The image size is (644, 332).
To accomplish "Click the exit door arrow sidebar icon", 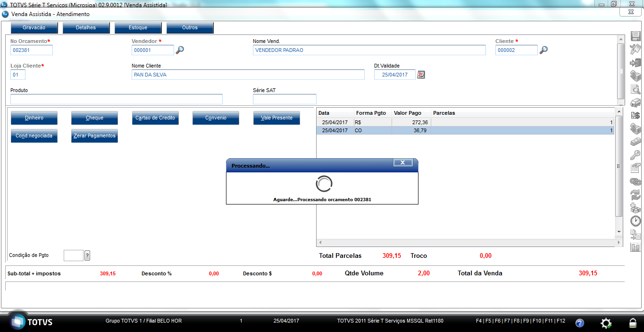I will (636, 62).
